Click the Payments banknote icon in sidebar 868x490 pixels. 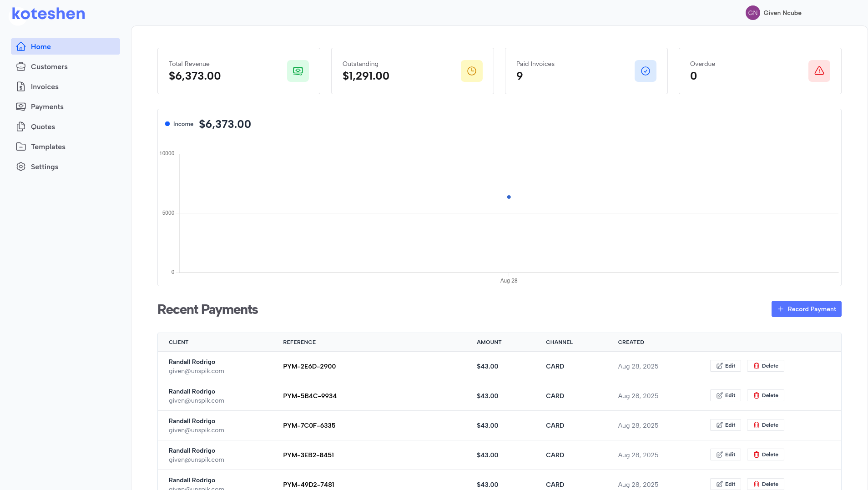pos(21,106)
